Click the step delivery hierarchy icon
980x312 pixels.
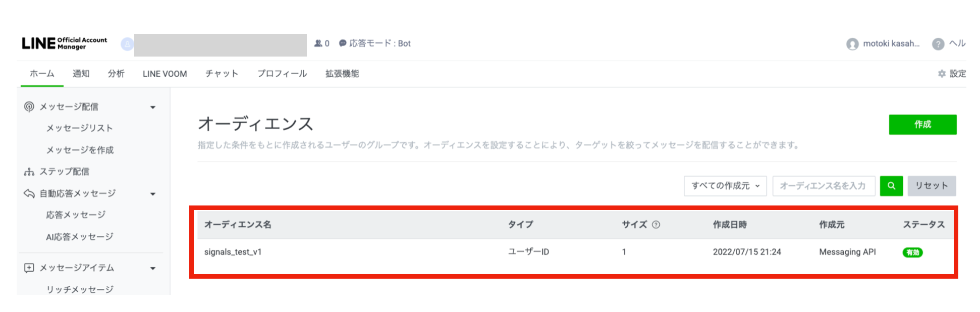pos(29,172)
